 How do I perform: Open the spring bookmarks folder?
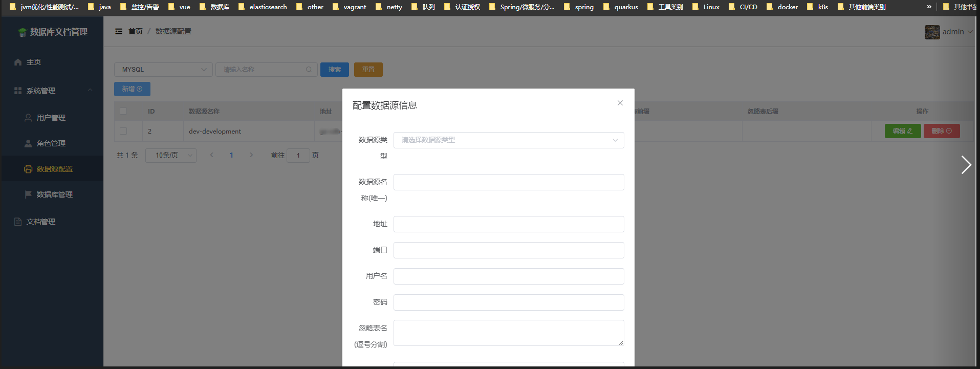point(579,7)
